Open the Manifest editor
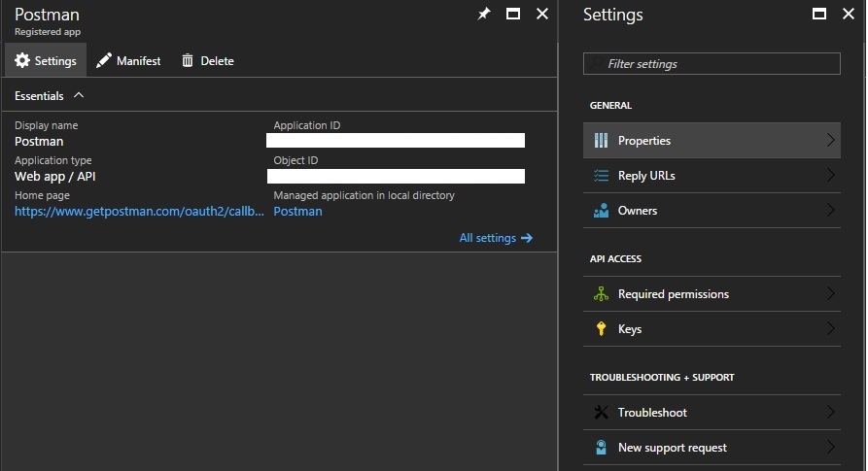 [x=128, y=60]
